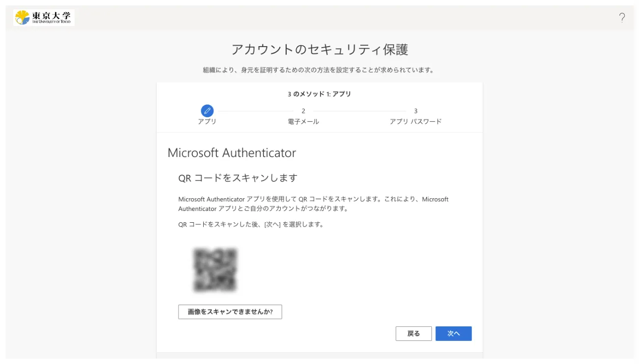
Task: Click the subtitle text starting with 組織により
Action: 319,70
